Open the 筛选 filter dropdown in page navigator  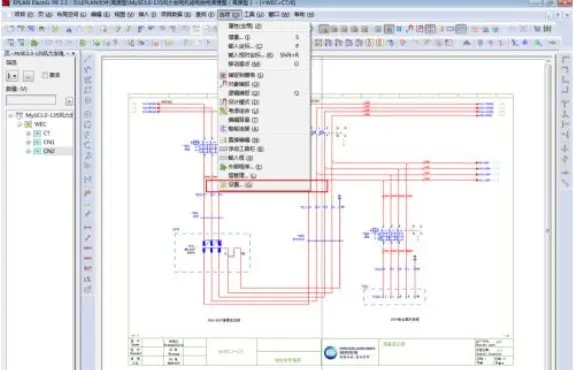click(x=12, y=76)
